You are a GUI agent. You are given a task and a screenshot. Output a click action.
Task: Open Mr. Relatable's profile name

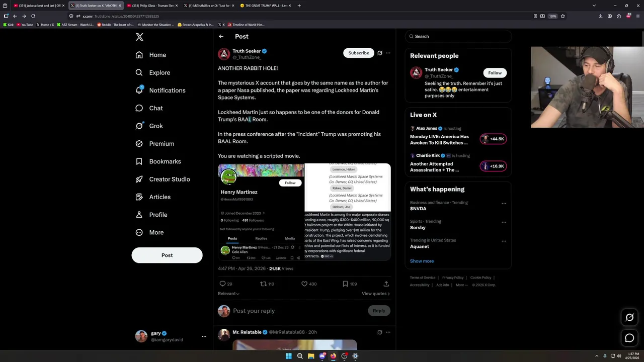pyautogui.click(x=247, y=332)
